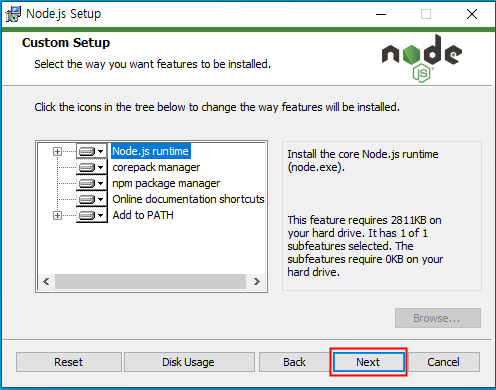Select the Add to PATH feature label
The height and width of the screenshot is (390, 496).
point(143,215)
